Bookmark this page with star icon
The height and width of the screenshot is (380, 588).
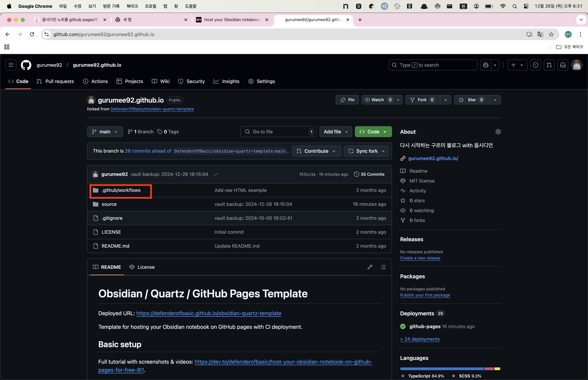(551, 34)
